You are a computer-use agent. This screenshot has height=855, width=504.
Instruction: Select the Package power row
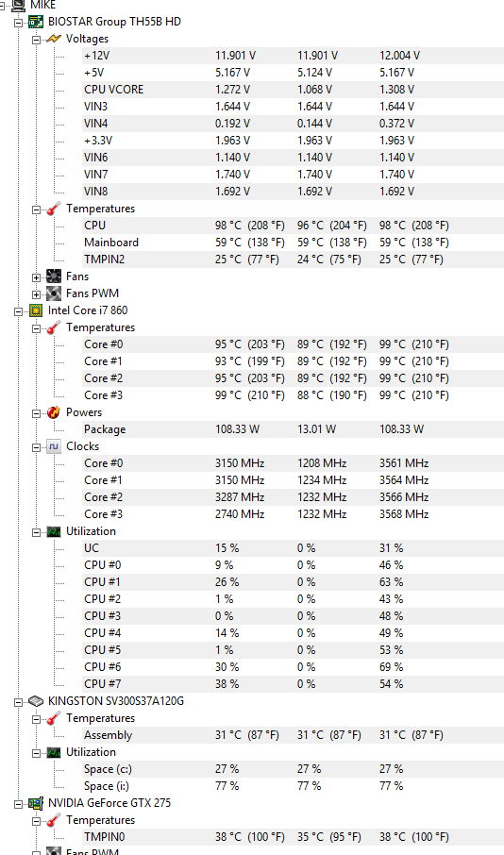[x=293, y=429]
